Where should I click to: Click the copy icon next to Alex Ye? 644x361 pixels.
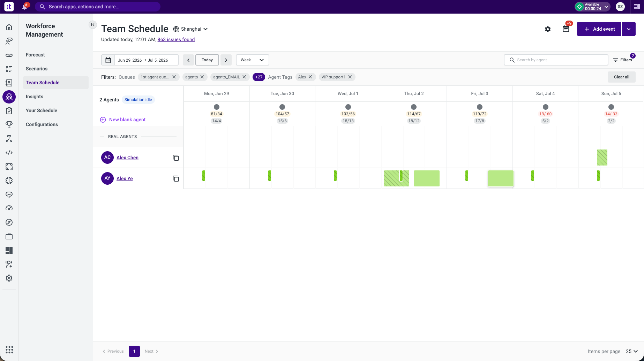click(x=176, y=178)
